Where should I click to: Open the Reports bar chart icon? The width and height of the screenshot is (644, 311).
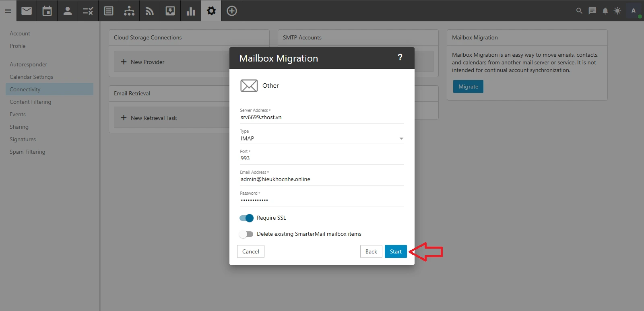191,11
